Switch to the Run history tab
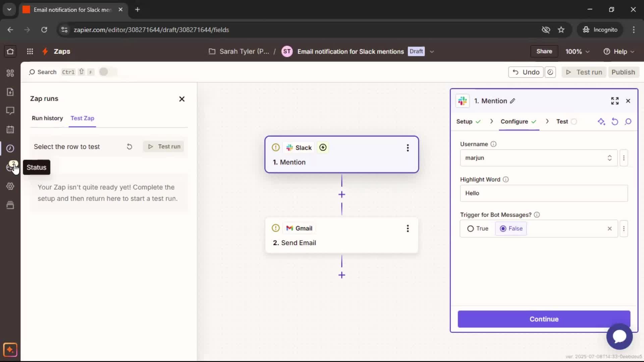644x362 pixels. point(47,118)
